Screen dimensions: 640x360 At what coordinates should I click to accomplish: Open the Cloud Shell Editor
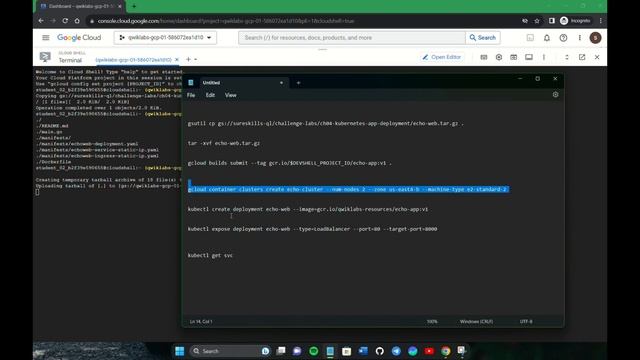point(441,57)
